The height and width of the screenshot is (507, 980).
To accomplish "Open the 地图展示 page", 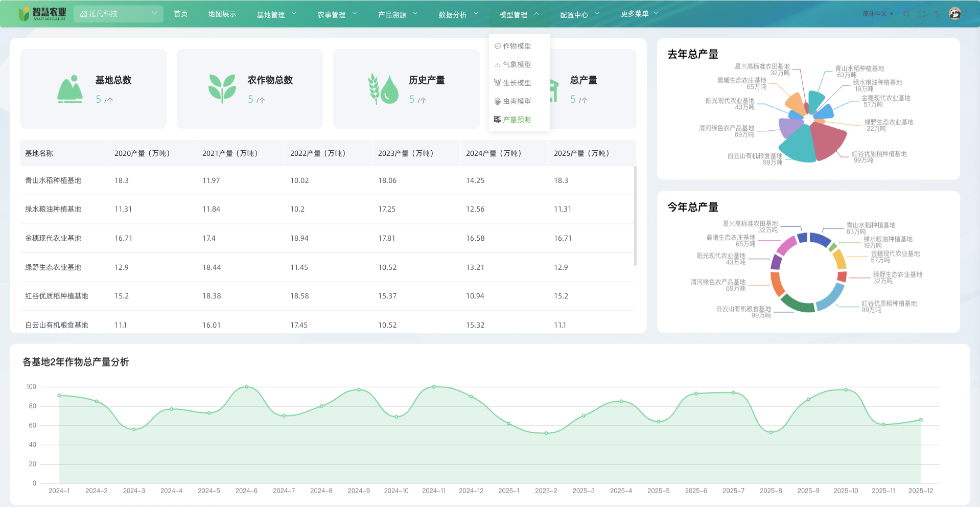I will [222, 14].
